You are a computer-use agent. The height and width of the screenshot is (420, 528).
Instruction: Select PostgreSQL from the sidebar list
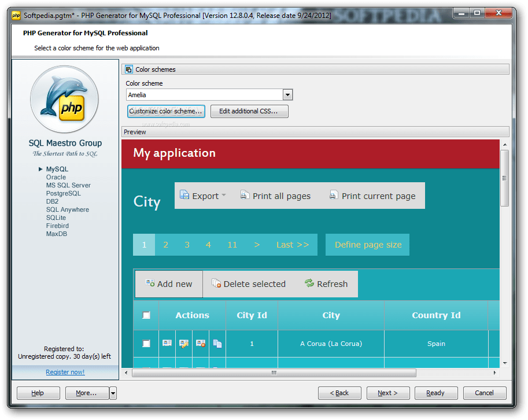pos(62,193)
